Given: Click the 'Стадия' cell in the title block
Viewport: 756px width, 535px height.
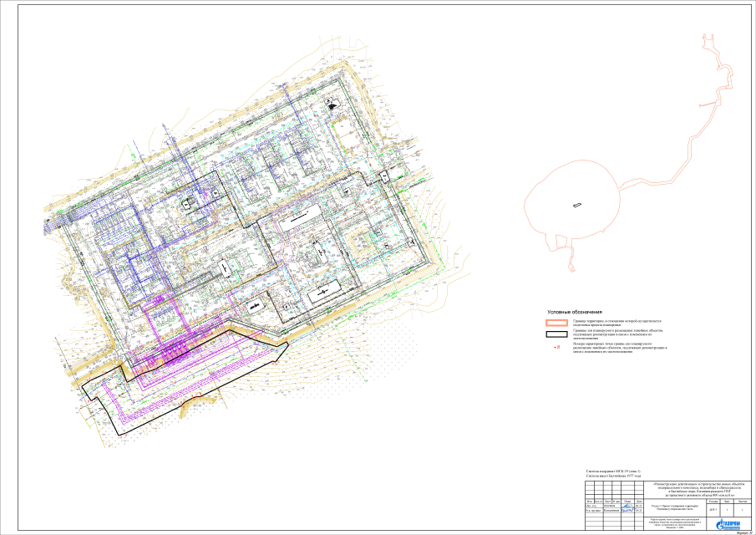Looking at the screenshot, I should [x=712, y=501].
